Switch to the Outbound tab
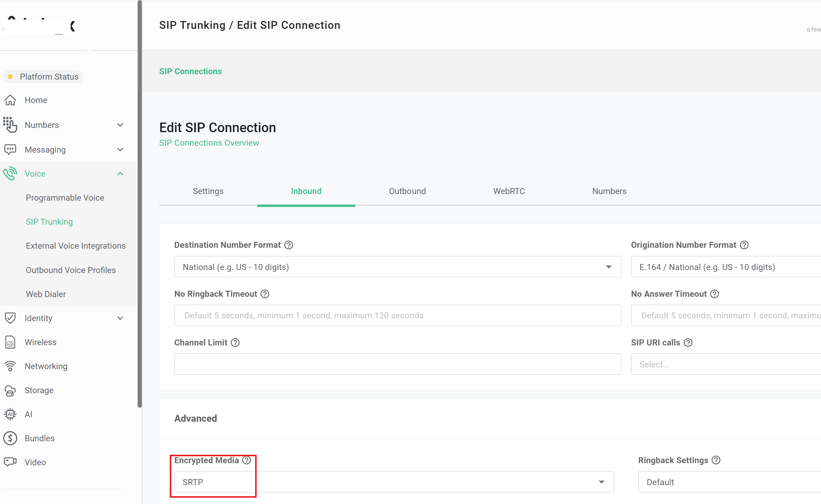 click(x=407, y=191)
